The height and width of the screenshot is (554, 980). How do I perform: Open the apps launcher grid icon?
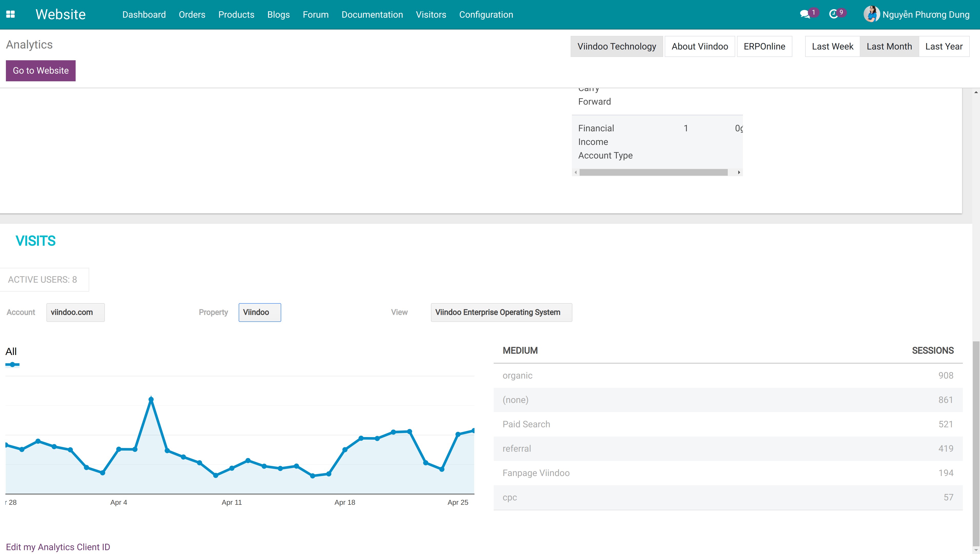point(12,14)
